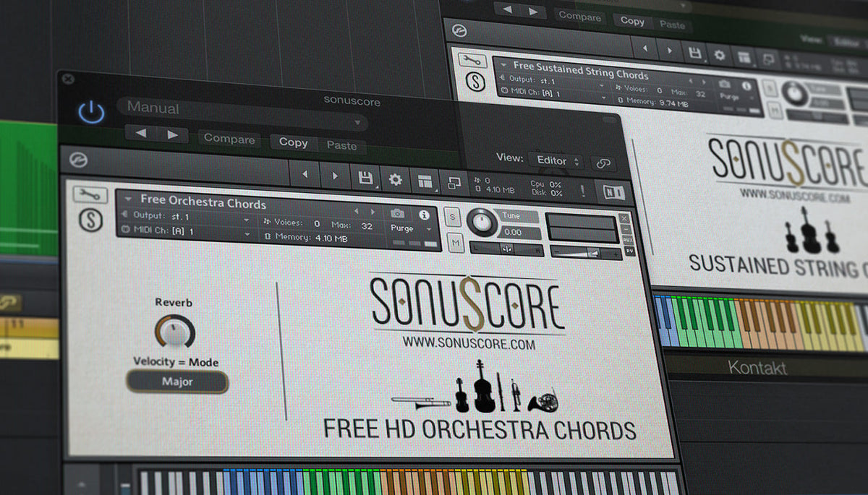Click the camera snapshot icon in Free Orchestra Chords
Image resolution: width=868 pixels, height=495 pixels.
pyautogui.click(x=398, y=213)
